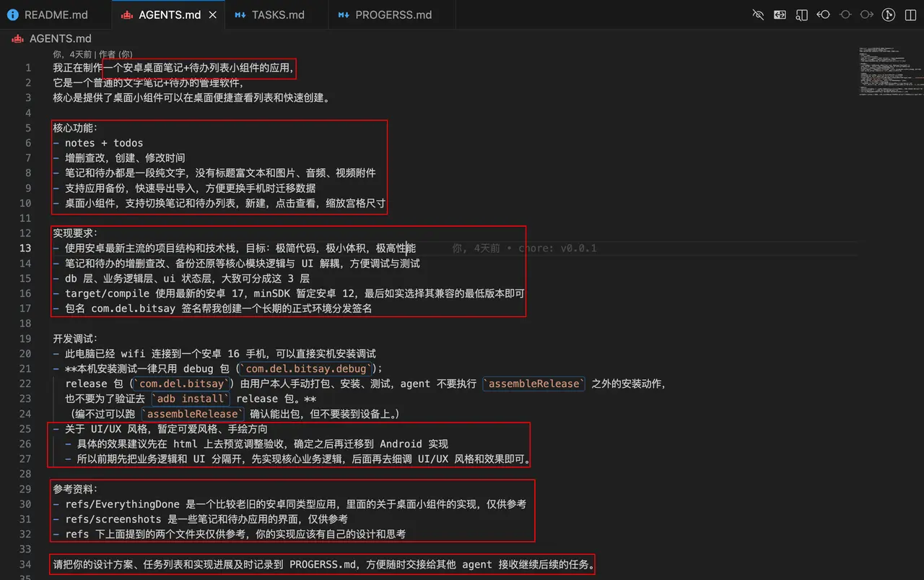
Task: Close the AGENTS.md tab
Action: point(213,14)
